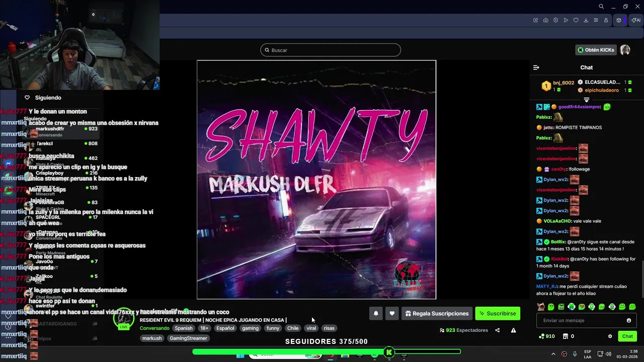Click the report warning triangle icon
Screen dimensions: 644x362
click(513, 330)
